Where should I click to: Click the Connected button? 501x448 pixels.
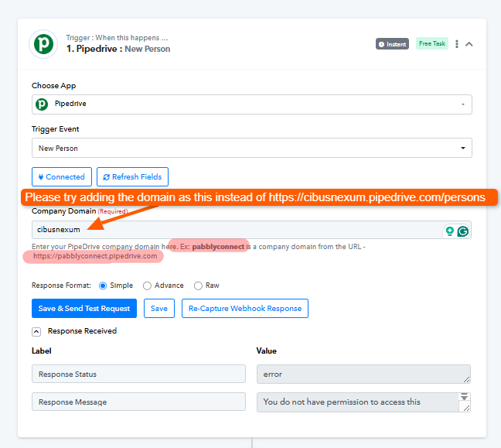(62, 177)
